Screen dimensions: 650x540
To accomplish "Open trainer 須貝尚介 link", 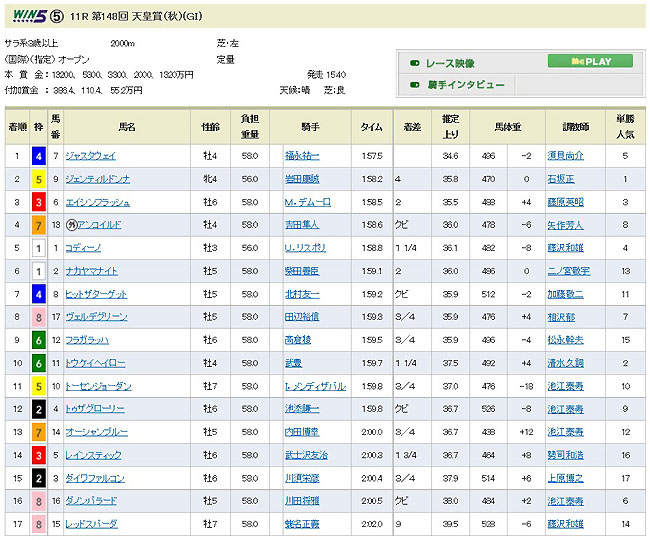I will (x=595, y=156).
